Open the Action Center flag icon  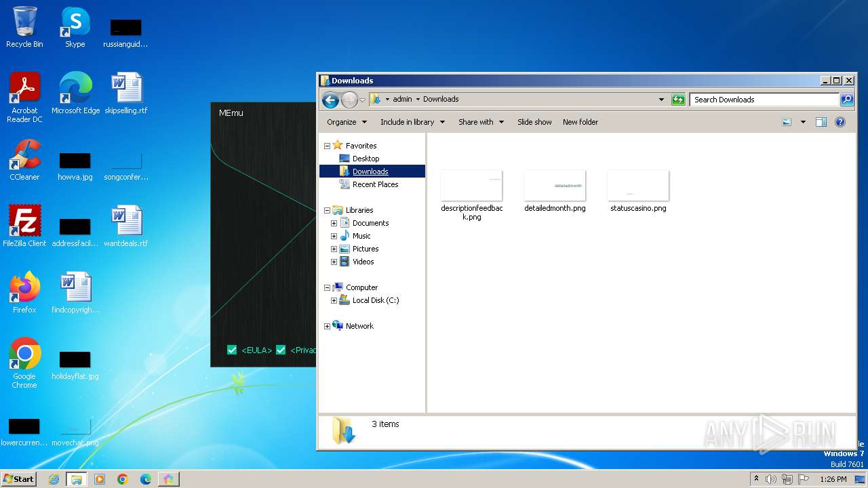pyautogui.click(x=804, y=479)
